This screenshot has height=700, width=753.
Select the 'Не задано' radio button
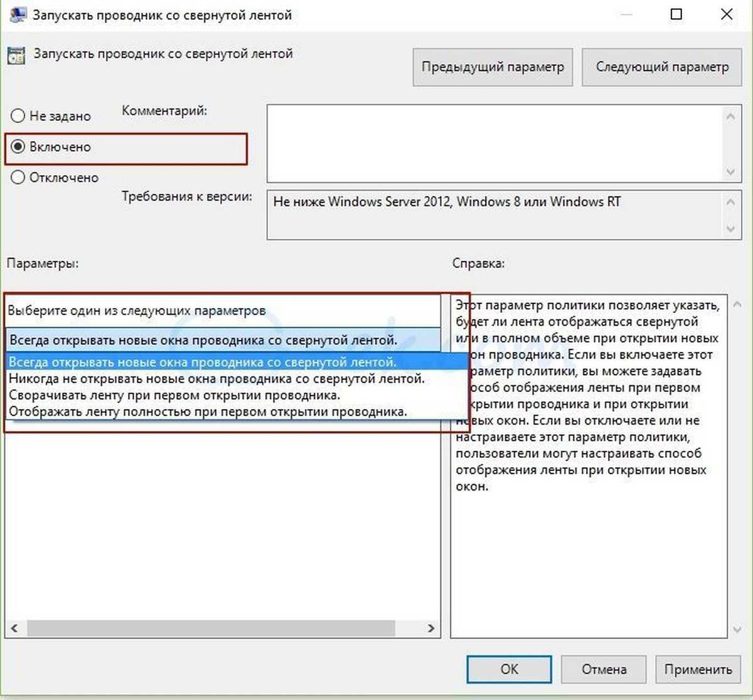[18, 116]
